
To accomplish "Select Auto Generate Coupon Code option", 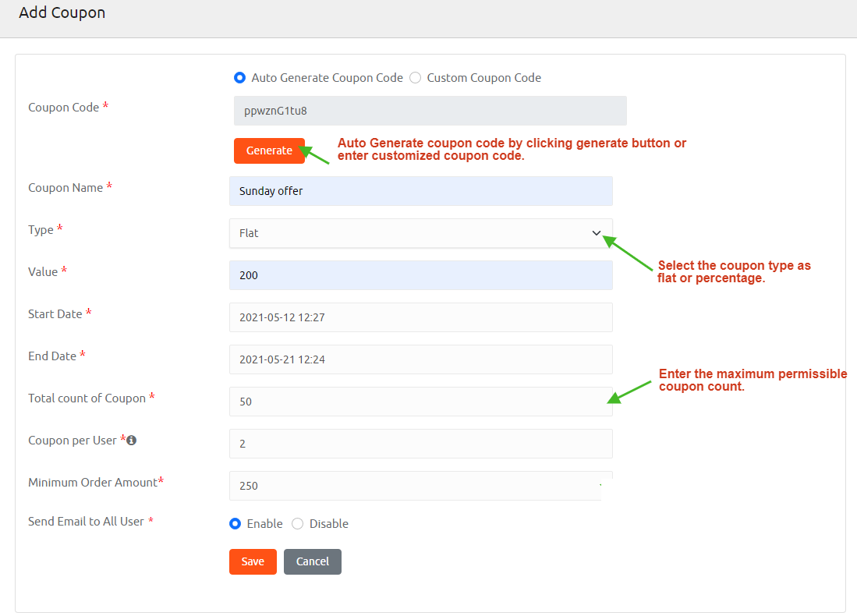I will point(239,78).
